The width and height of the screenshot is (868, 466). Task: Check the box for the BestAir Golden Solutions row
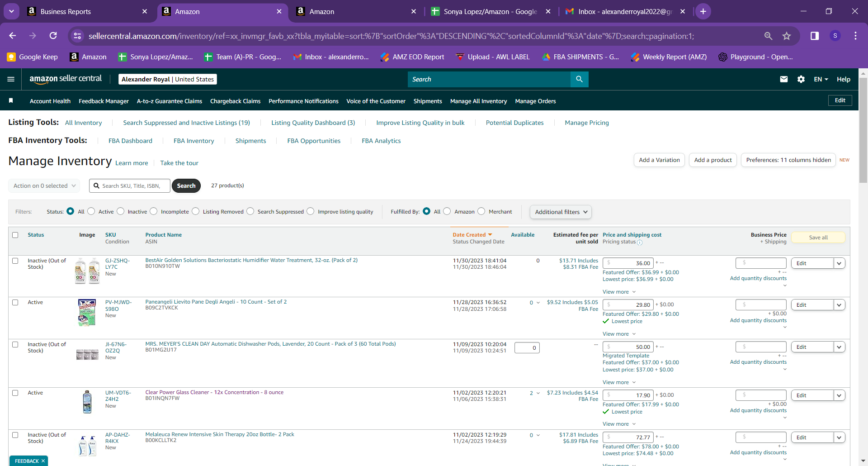15,261
